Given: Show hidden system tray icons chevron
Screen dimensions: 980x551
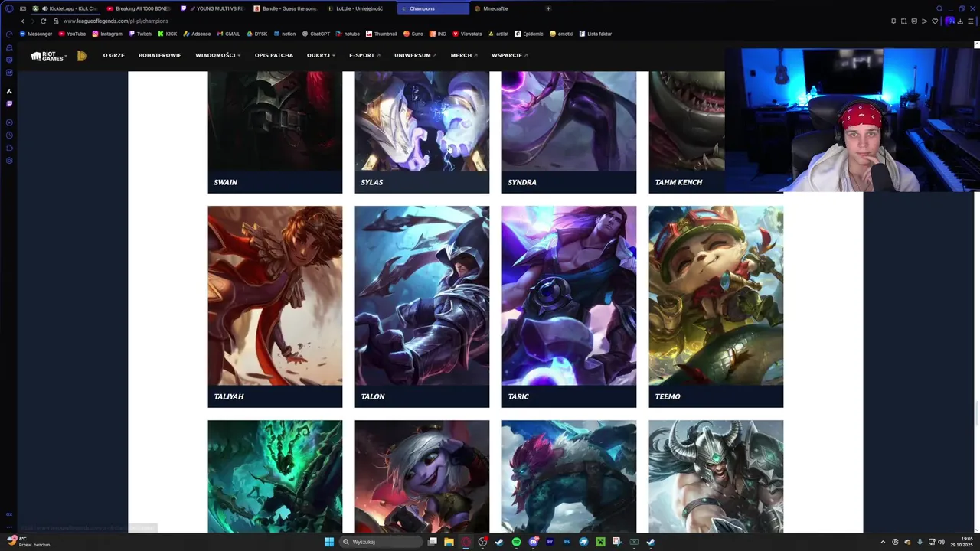Looking at the screenshot, I should (x=883, y=542).
